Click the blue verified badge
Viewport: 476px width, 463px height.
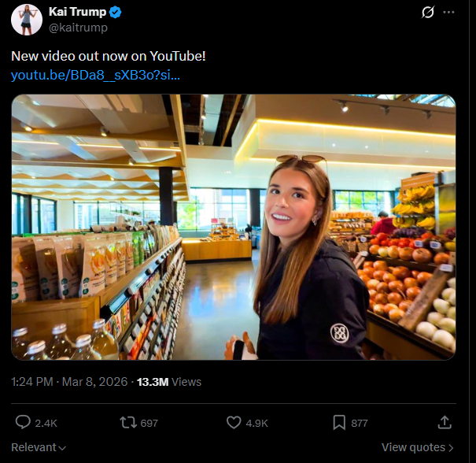pos(115,13)
